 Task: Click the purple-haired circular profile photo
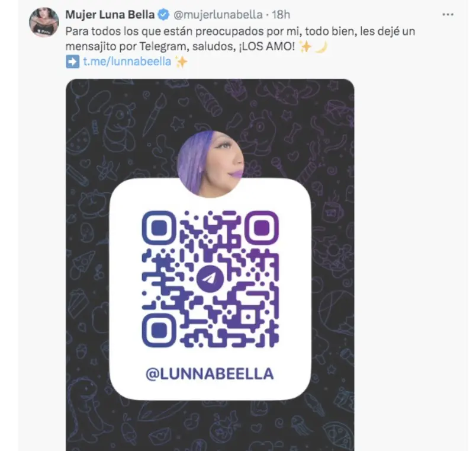click(210, 164)
